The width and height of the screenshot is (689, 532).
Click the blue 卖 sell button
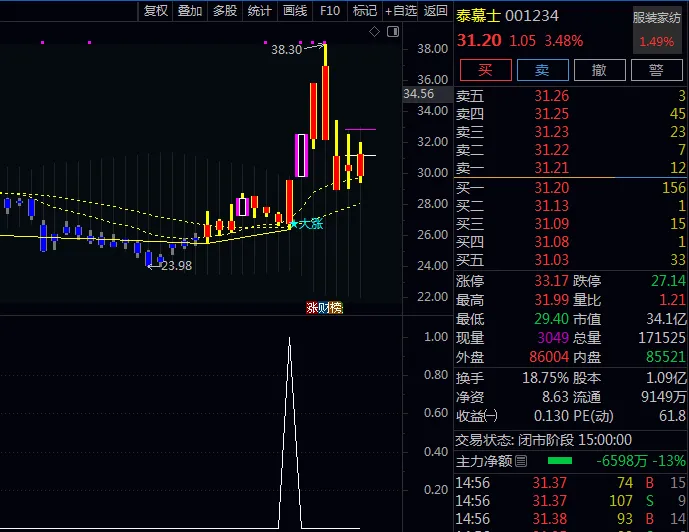[543, 70]
